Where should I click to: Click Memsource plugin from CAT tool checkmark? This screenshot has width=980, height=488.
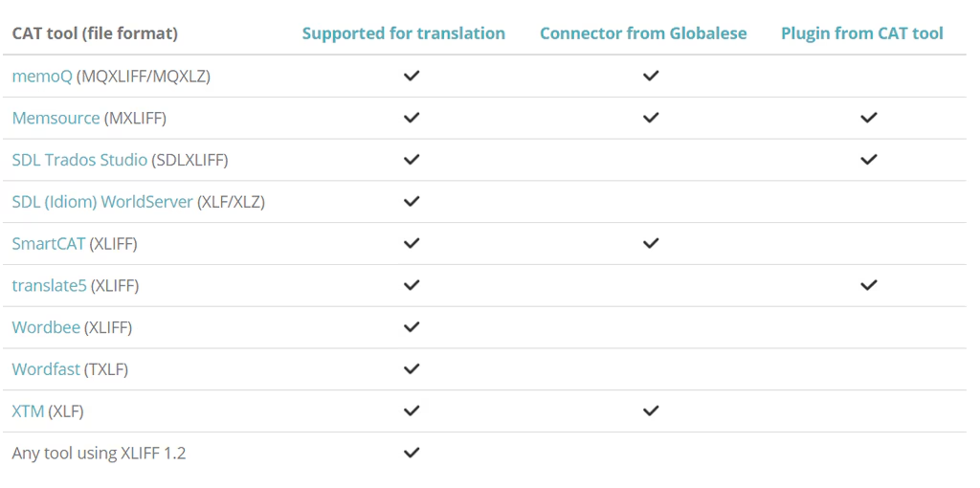point(869,118)
